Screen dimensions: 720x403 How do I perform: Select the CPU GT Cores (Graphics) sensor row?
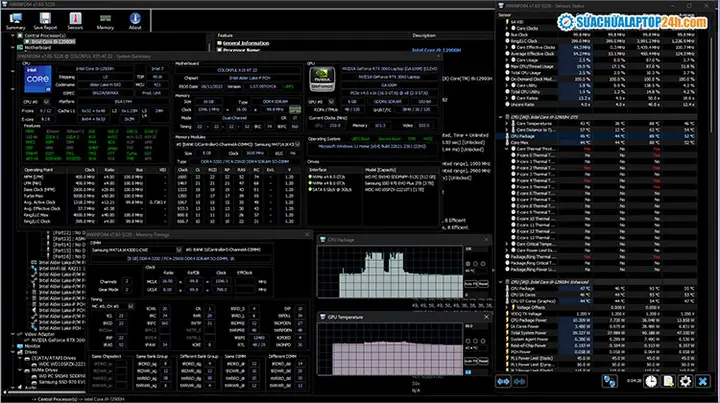coord(603,301)
